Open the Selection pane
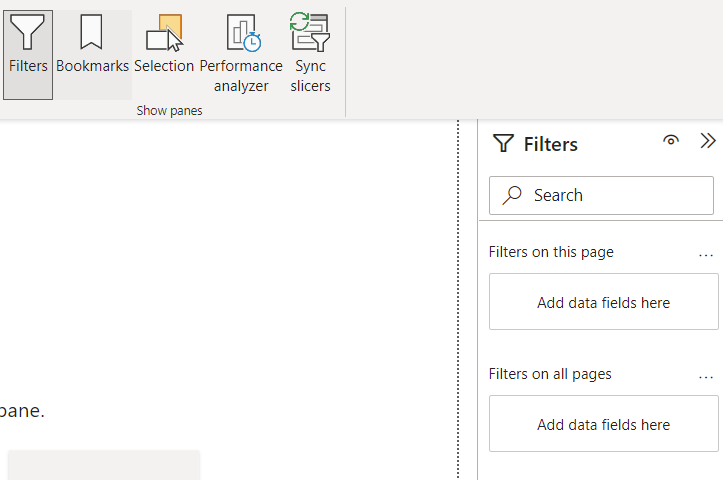Image resolution: width=723 pixels, height=480 pixels. coord(164,54)
